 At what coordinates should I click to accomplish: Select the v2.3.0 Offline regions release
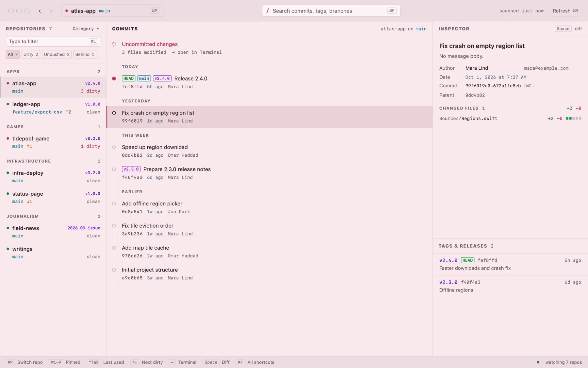[510, 286]
